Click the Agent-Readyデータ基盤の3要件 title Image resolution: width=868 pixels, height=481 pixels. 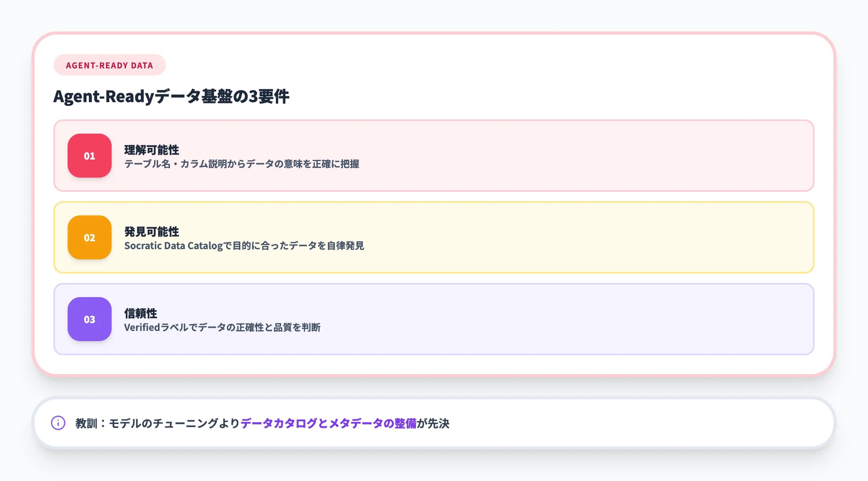pos(171,97)
